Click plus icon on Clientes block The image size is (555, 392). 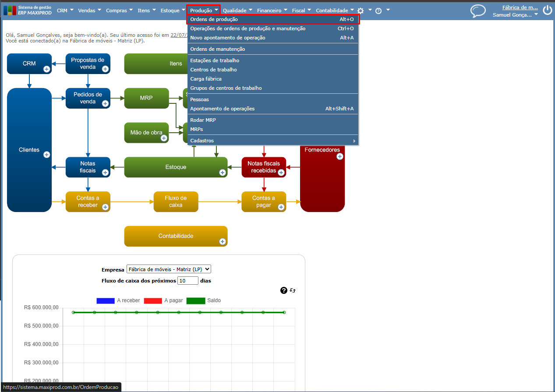click(47, 155)
